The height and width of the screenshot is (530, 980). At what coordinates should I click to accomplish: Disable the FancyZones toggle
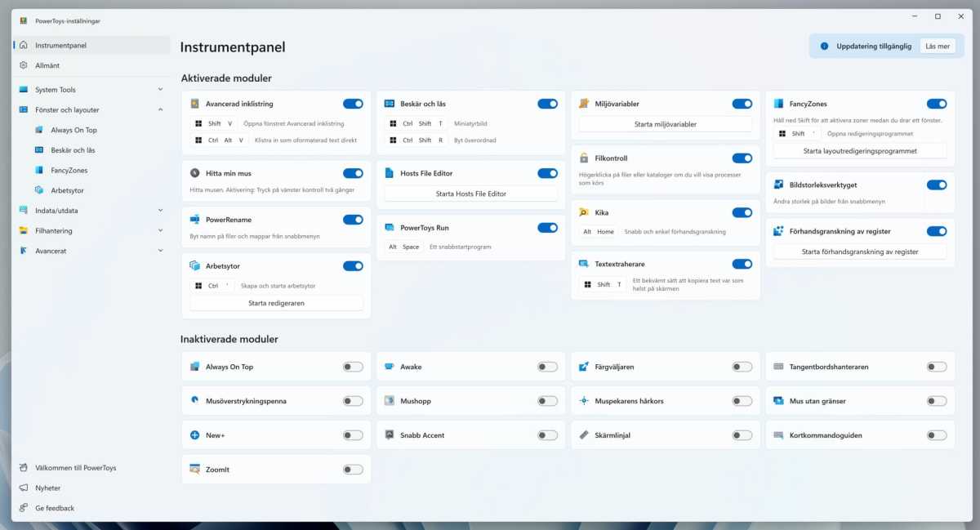pos(936,104)
